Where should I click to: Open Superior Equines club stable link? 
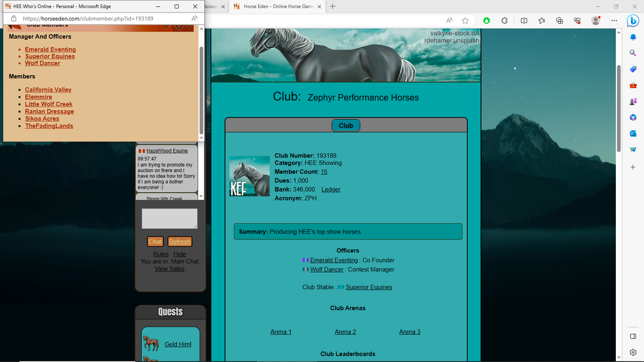pos(369,288)
